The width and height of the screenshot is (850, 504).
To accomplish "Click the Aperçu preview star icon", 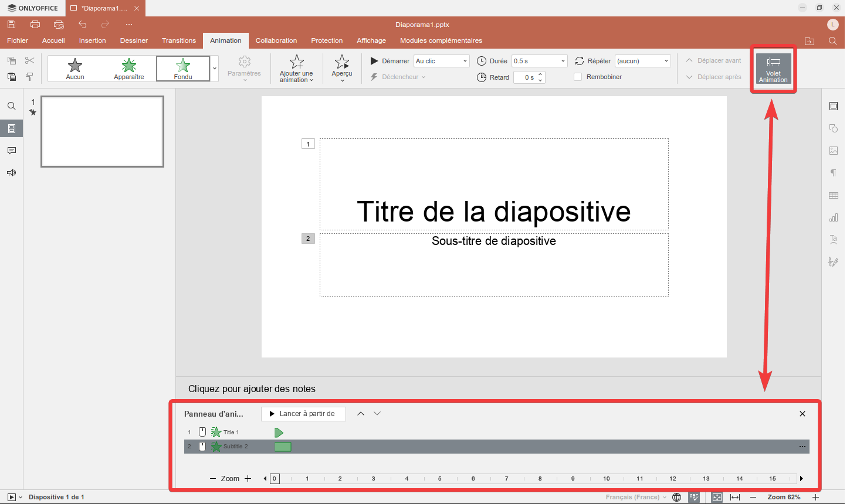I will (342, 62).
